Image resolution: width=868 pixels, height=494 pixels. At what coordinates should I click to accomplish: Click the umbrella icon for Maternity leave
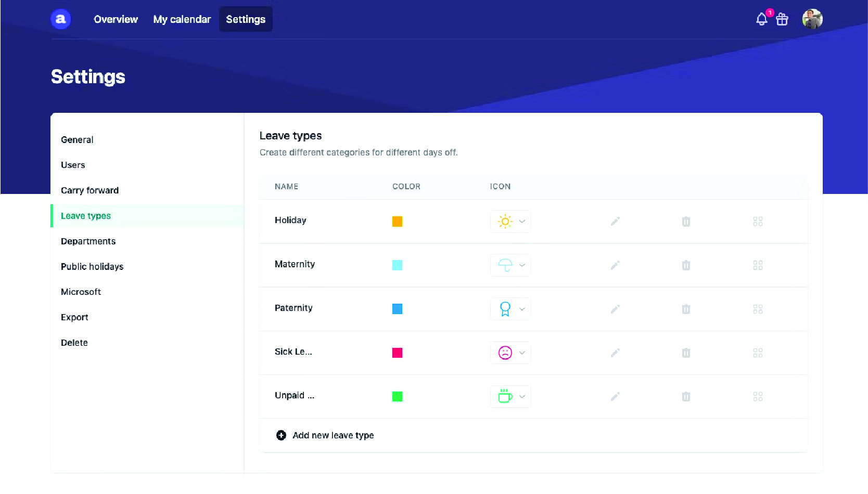[505, 265]
